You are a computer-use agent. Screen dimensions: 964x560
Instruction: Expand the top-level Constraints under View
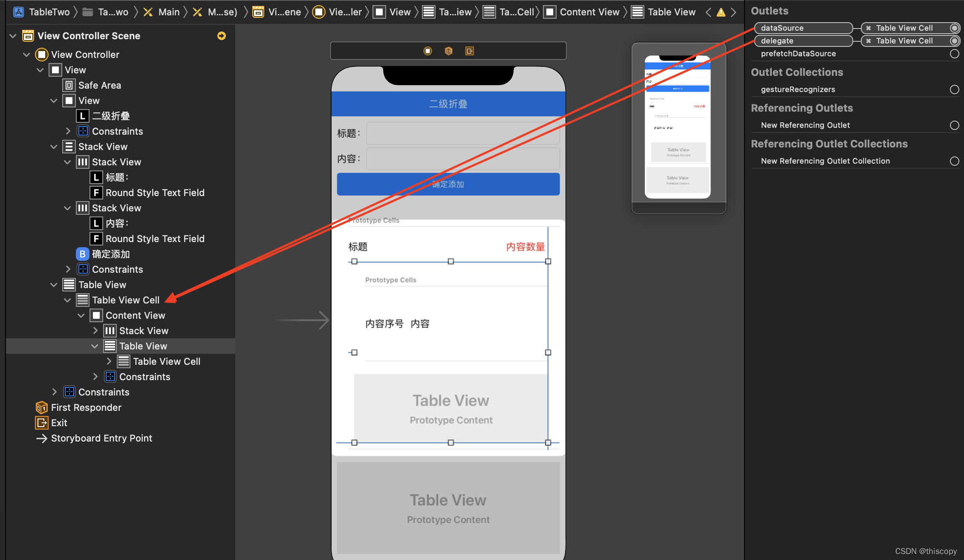(x=54, y=392)
